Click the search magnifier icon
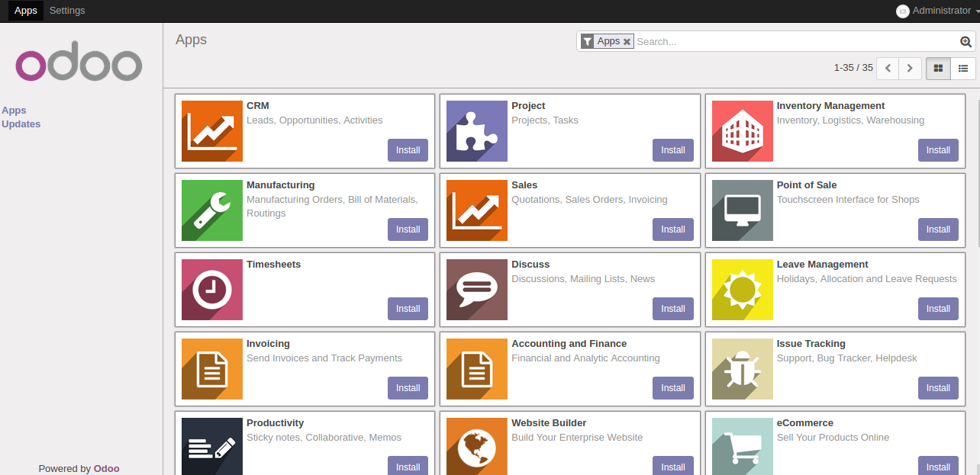Viewport: 980px width, 475px height. coord(965,42)
